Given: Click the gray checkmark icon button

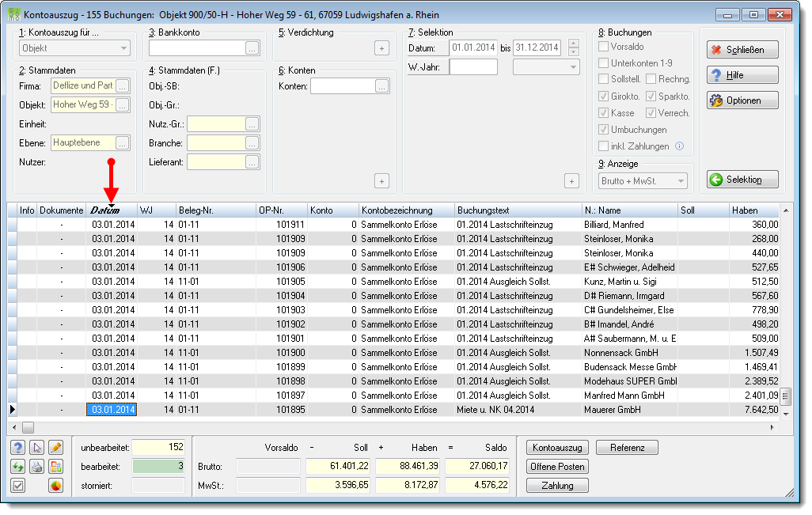Looking at the screenshot, I should coord(18,486).
